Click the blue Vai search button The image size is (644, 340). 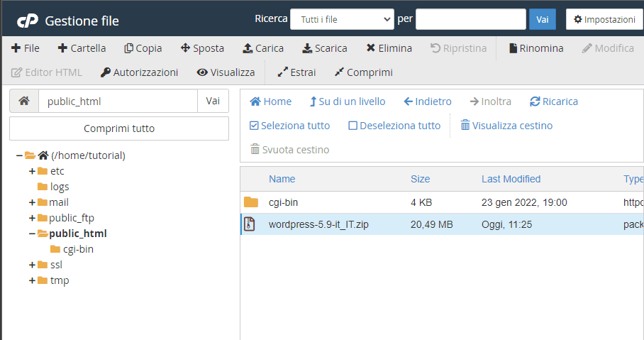coord(542,19)
